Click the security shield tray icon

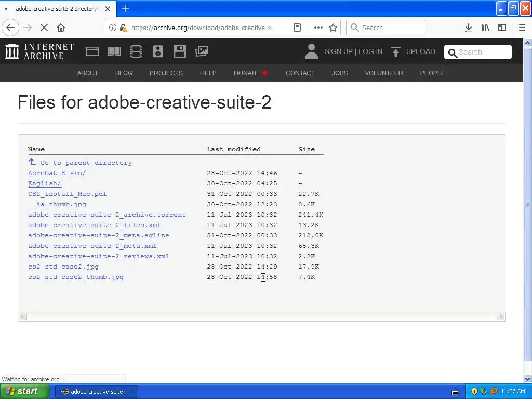474,391
